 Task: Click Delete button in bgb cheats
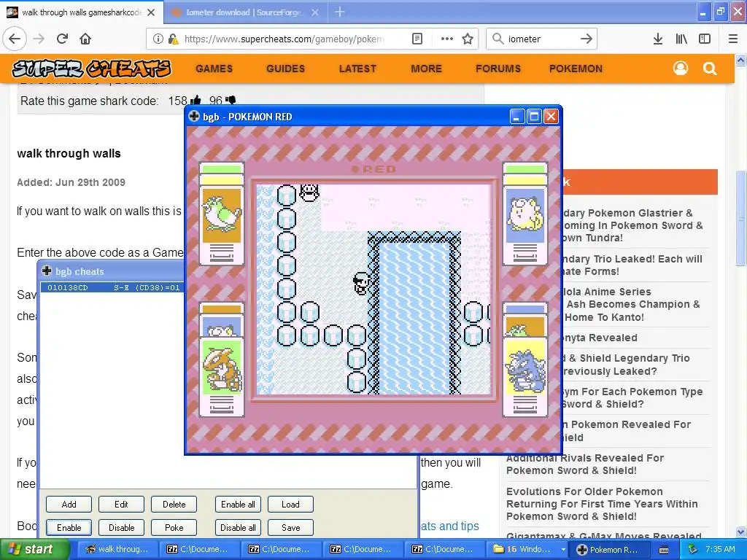pos(174,505)
